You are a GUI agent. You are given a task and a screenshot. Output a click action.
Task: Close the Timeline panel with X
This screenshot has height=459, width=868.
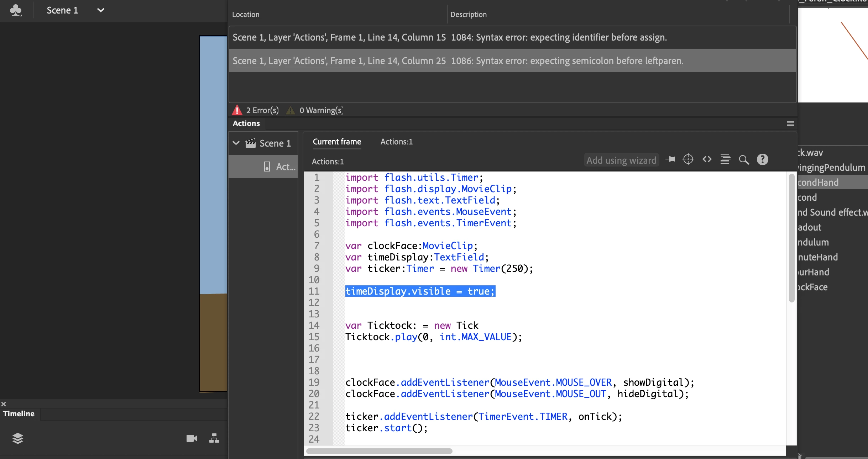[4, 404]
